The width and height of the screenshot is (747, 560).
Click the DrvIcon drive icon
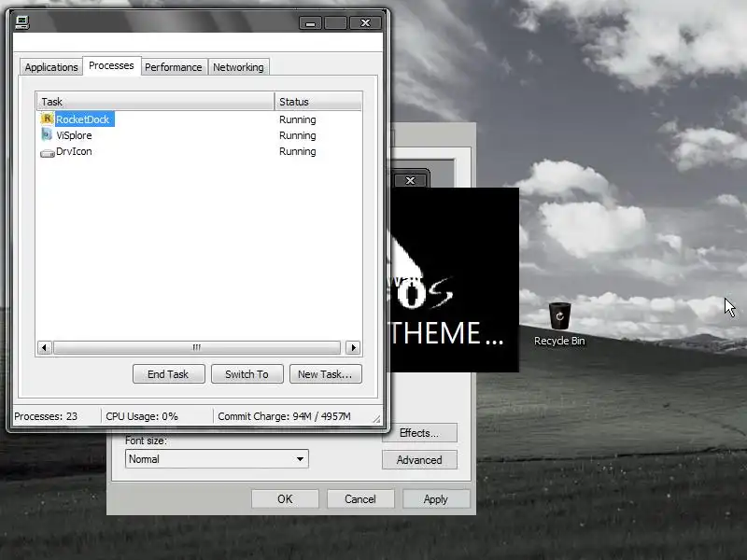click(48, 153)
